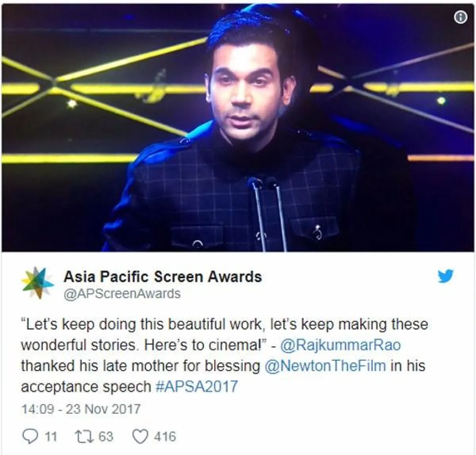This screenshot has height=455, width=476.
Task: Click the Asia Pacific Screen Awards avatar
Action: click(x=38, y=283)
